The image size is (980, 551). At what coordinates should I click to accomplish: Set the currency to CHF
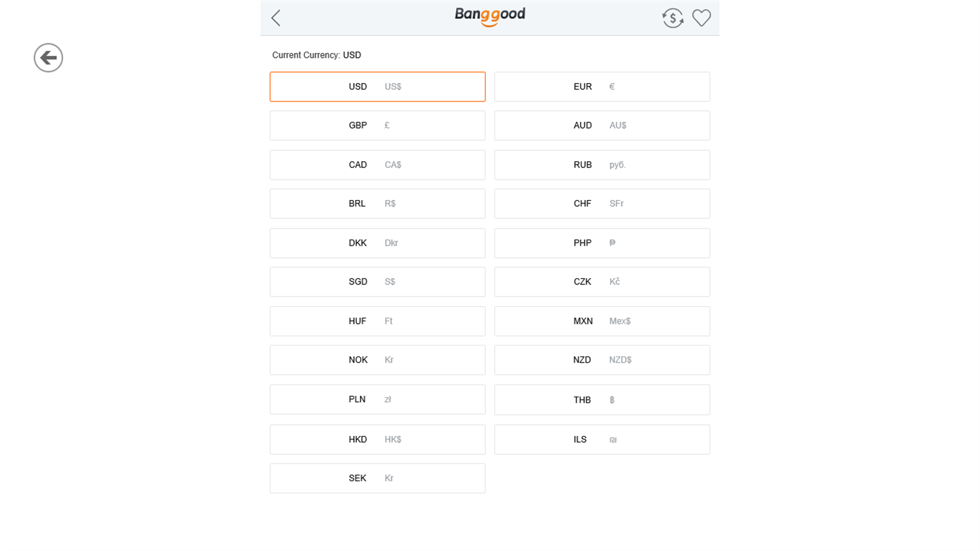(602, 204)
